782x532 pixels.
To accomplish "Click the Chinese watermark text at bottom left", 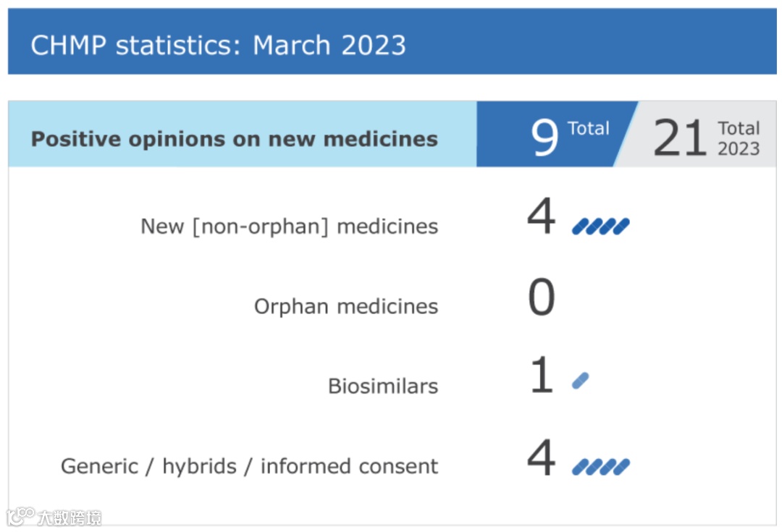I will coord(70,518).
